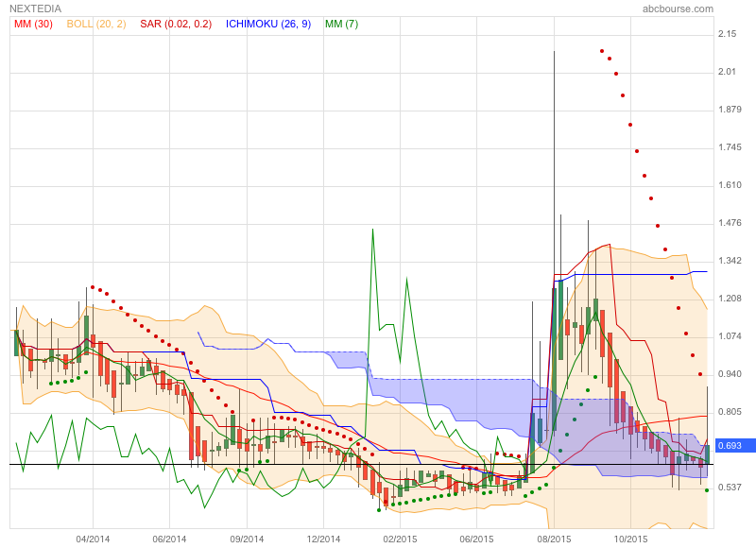Screen dimensions: 756x548
Task: Click the 12/2014 date axis label
Action: (x=323, y=539)
